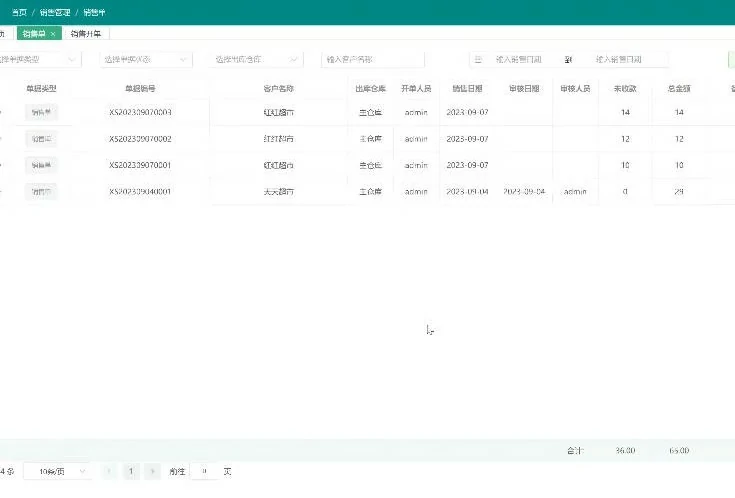
Task: Click 首页 in the breadcrumb
Action: coord(19,11)
